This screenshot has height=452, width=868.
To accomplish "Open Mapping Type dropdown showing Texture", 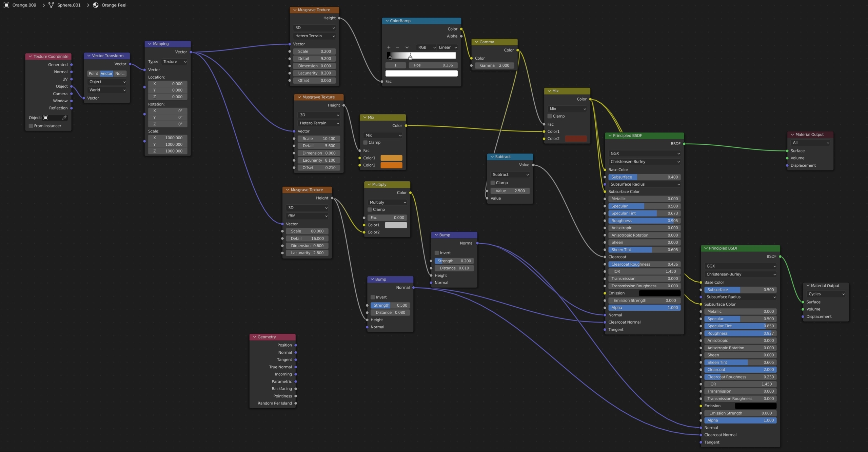I will pyautogui.click(x=175, y=62).
